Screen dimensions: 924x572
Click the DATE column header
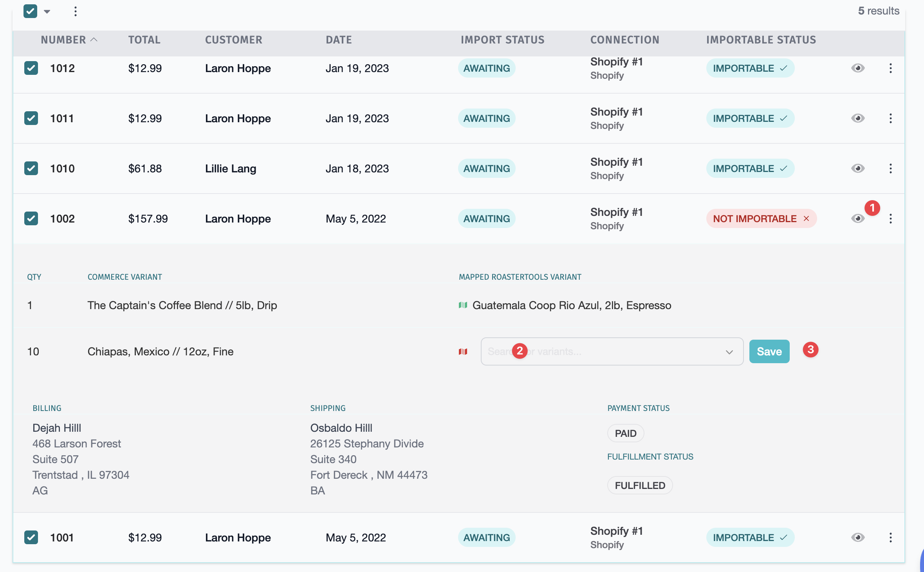point(339,40)
